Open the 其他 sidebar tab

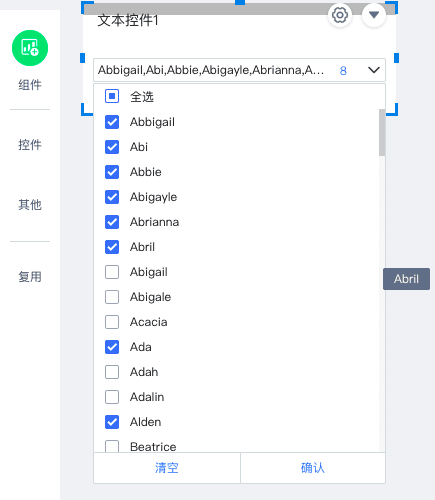coord(30,204)
